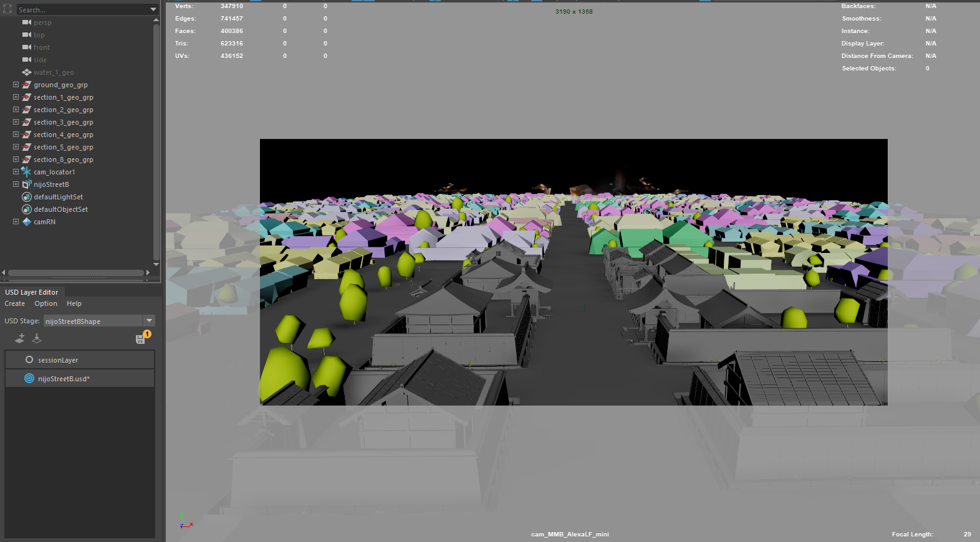Click the defaultLightSet set icon
Screen dimensions: 980x542
pyautogui.click(x=26, y=197)
